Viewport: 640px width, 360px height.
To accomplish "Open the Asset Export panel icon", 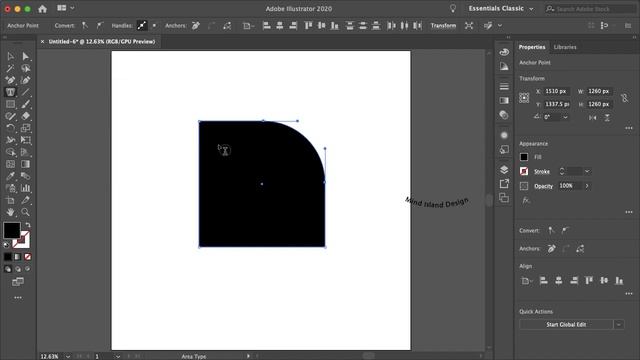I will coord(504,184).
